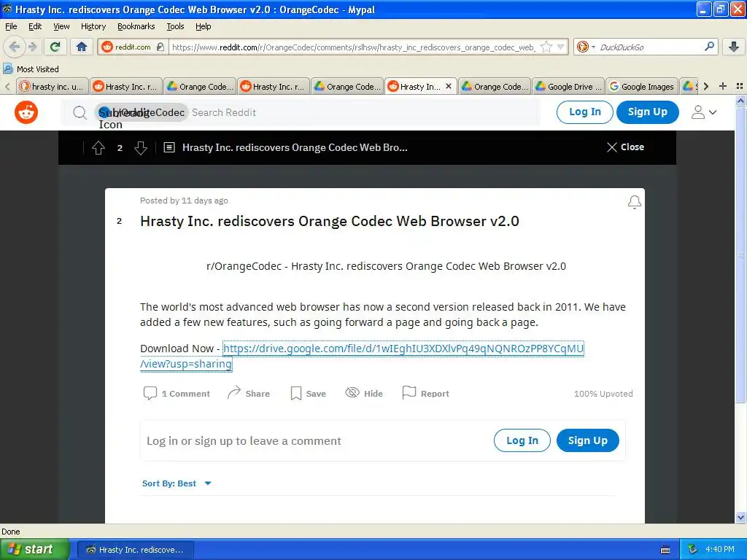Image resolution: width=747 pixels, height=560 pixels.
Task: Open the View menu
Action: click(x=61, y=26)
